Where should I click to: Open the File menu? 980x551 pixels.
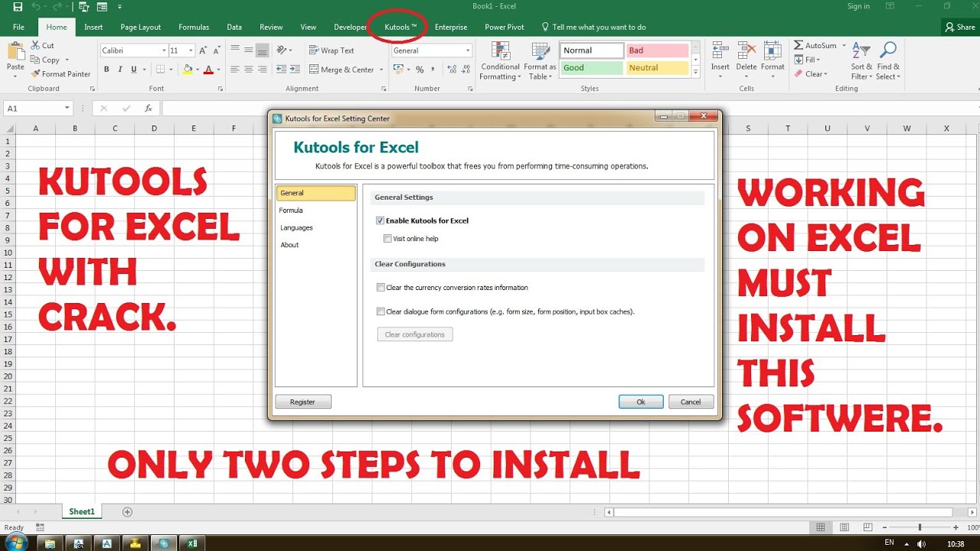[x=18, y=27]
